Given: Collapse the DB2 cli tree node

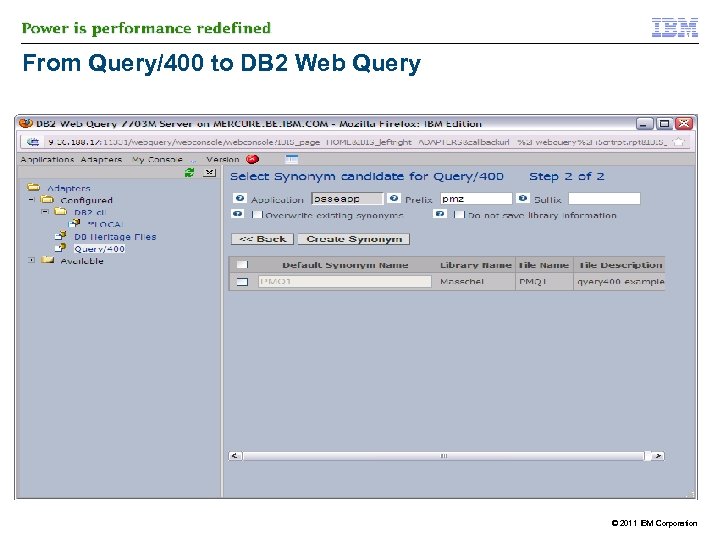Looking at the screenshot, I should (x=45, y=212).
